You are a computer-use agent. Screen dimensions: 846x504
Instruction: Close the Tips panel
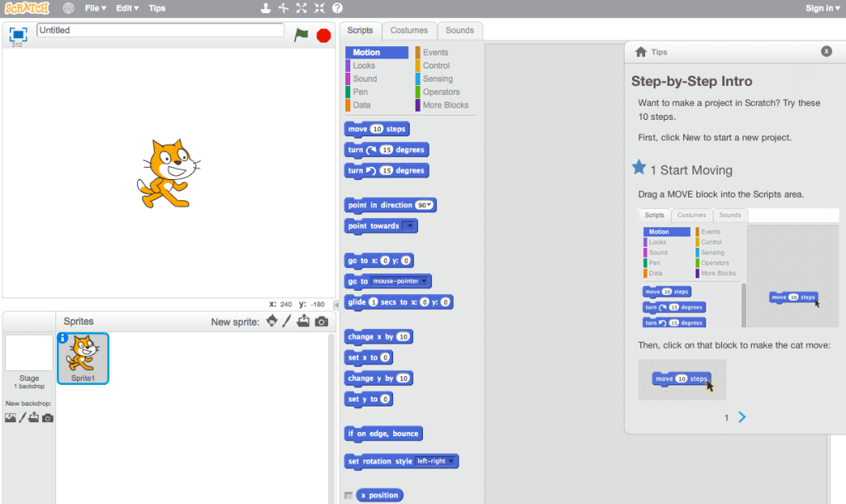coord(826,51)
